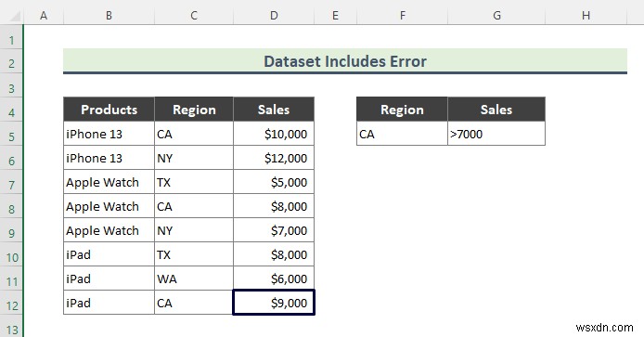Select the TX region cell in row 7
The height and width of the screenshot is (337, 644).
194,182
